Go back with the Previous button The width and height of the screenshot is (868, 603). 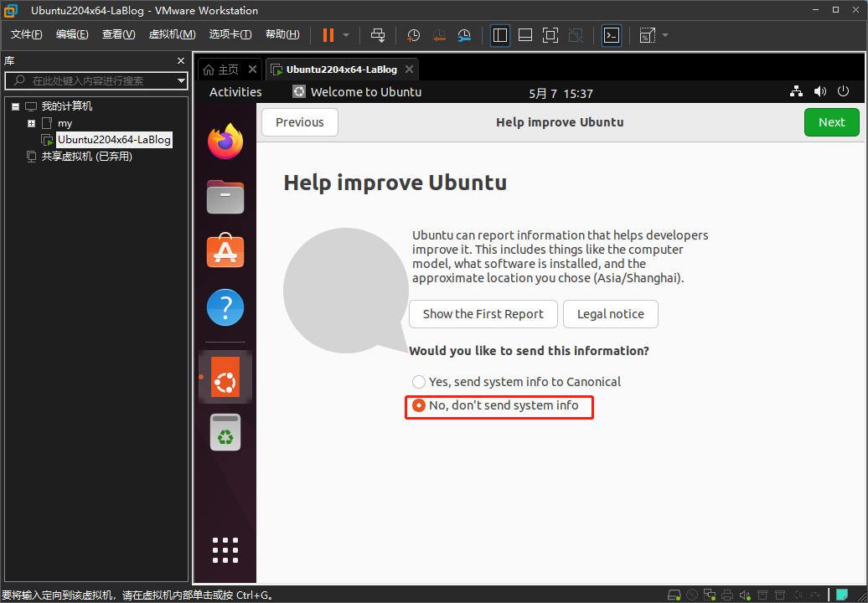pyautogui.click(x=299, y=122)
